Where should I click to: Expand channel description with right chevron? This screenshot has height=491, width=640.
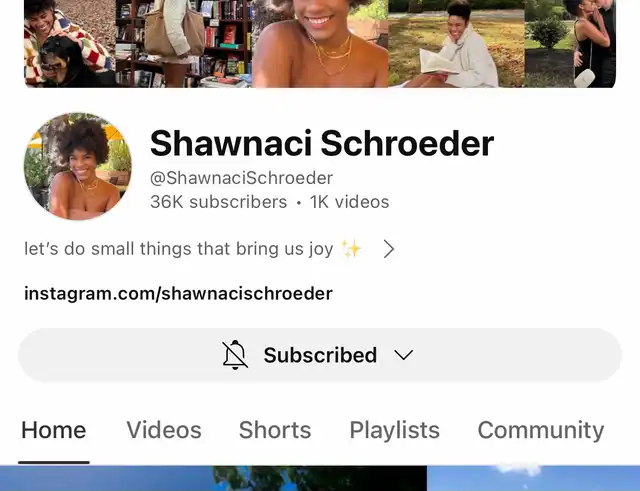[389, 249]
